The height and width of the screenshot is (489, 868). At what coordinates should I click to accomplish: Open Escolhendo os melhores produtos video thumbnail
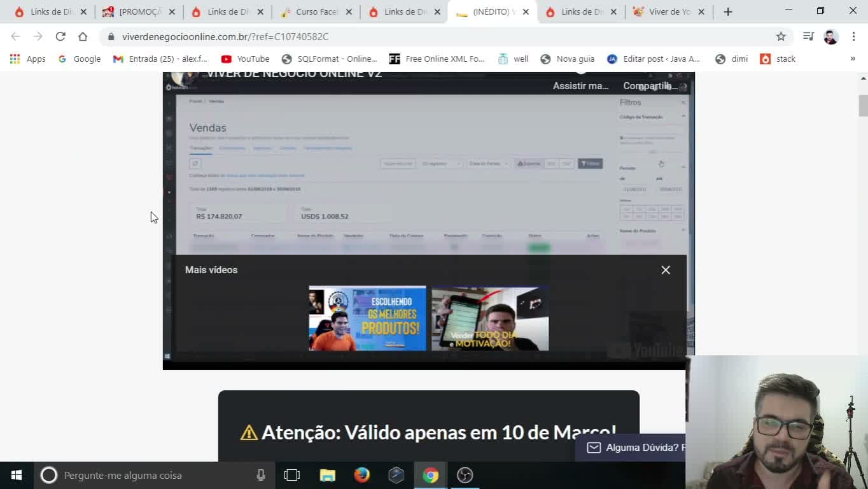point(367,318)
